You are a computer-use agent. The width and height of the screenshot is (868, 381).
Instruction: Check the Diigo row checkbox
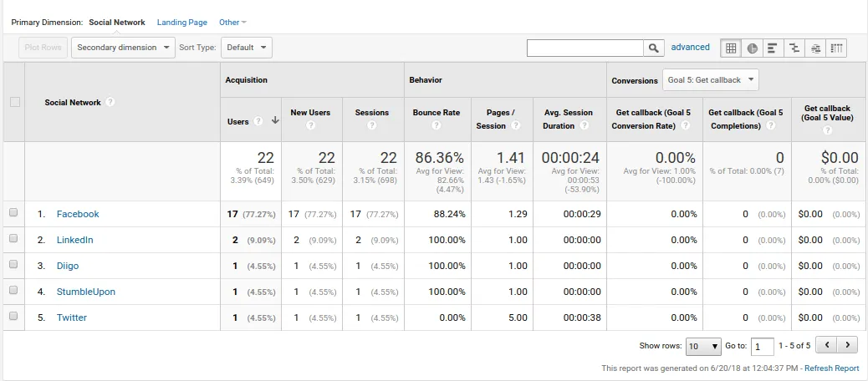point(14,264)
